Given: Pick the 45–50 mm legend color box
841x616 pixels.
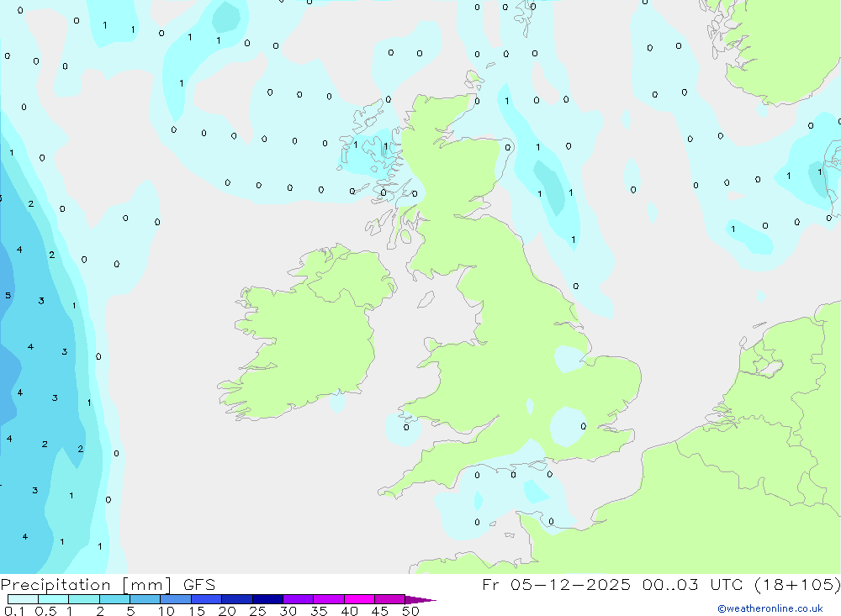Looking at the screenshot, I should (390, 599).
